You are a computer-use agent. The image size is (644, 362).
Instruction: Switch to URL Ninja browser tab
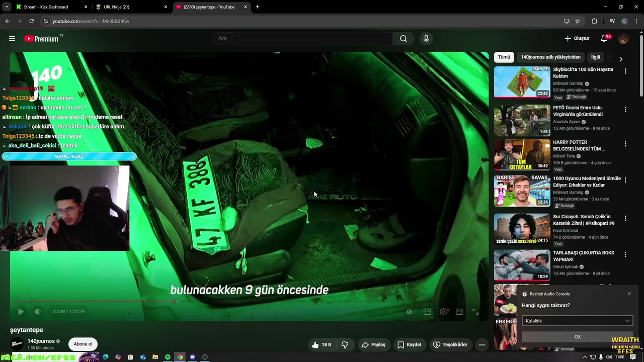click(131, 7)
